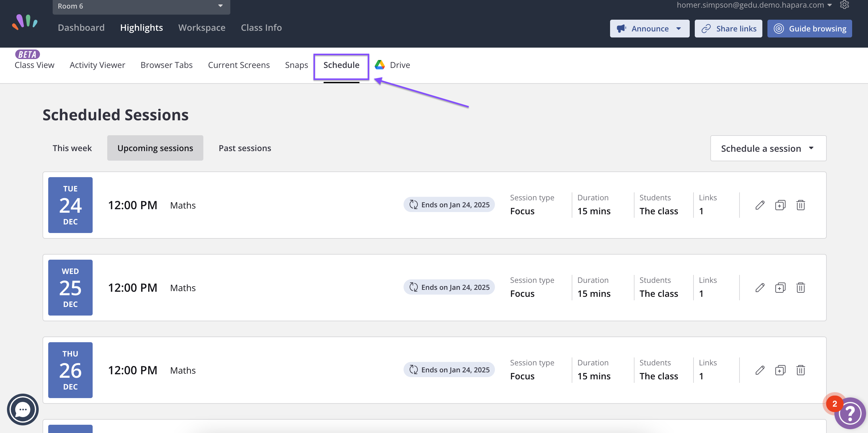Click Maths title on Thu session
Image resolution: width=868 pixels, height=433 pixels.
[183, 370]
